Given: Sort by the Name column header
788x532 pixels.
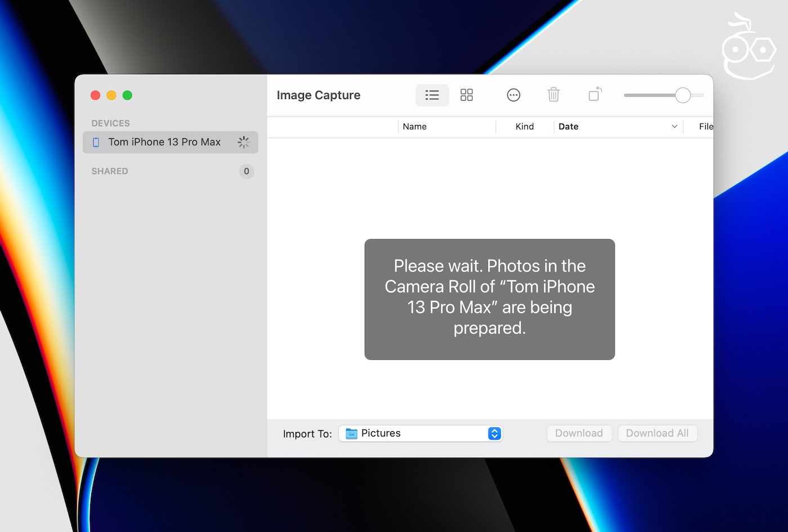Looking at the screenshot, I should point(415,127).
